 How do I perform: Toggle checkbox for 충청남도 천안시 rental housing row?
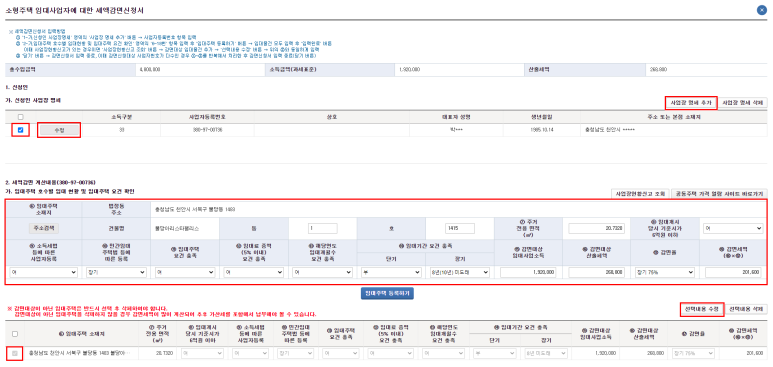[x=15, y=353]
